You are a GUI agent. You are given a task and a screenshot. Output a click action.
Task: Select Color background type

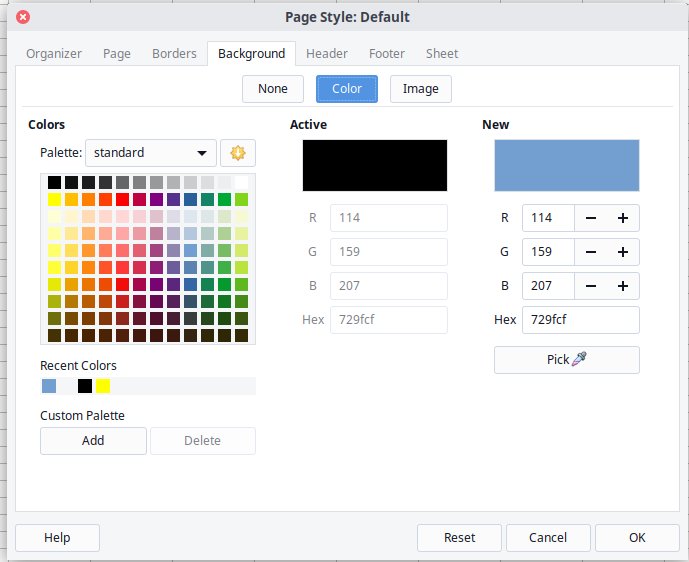click(x=347, y=89)
